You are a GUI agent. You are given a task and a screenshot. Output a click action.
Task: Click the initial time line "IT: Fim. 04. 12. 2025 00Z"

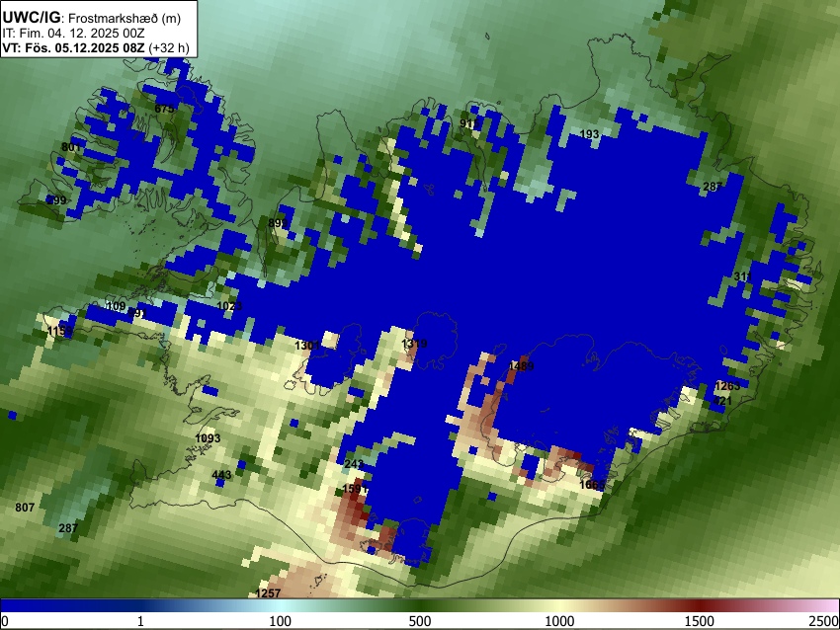coord(73,34)
